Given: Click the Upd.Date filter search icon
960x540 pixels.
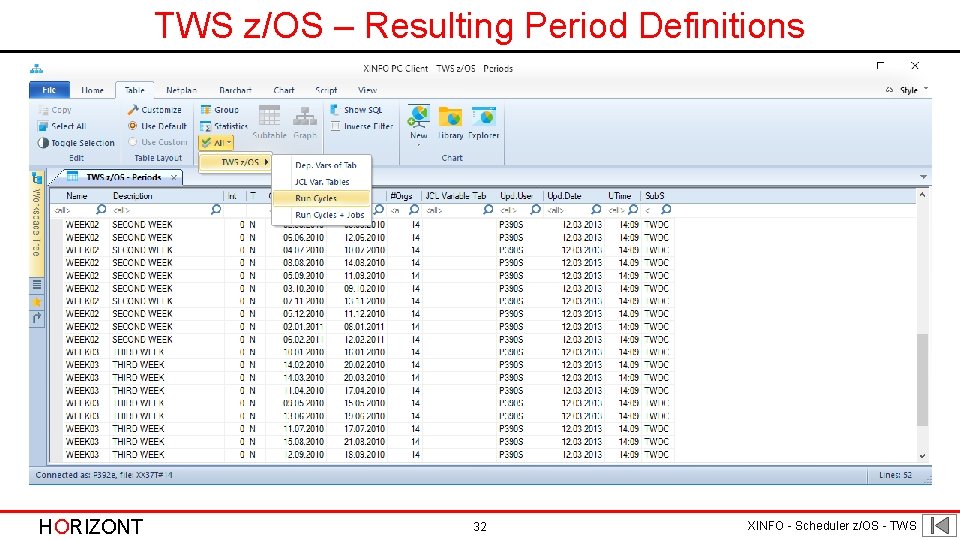Looking at the screenshot, I should point(596,209).
